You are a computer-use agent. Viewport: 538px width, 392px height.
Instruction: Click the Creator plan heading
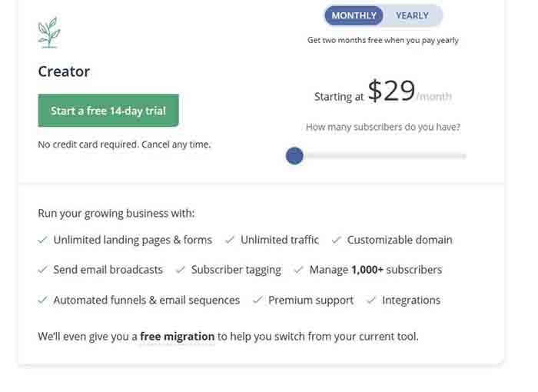(x=64, y=71)
